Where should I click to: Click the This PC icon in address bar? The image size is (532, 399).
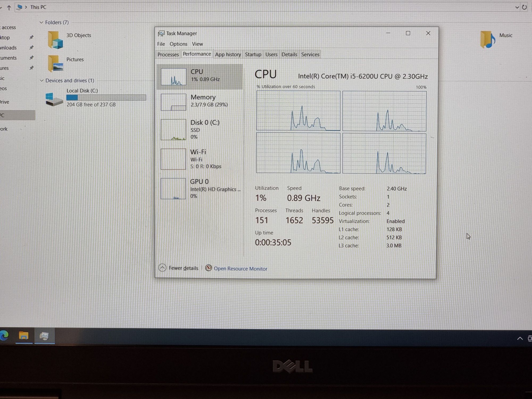[19, 7]
